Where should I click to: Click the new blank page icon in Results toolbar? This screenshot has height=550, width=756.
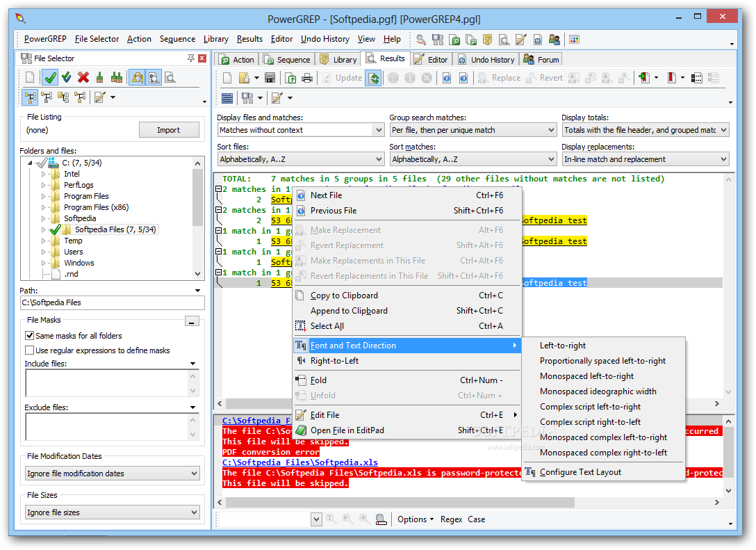pyautogui.click(x=227, y=78)
